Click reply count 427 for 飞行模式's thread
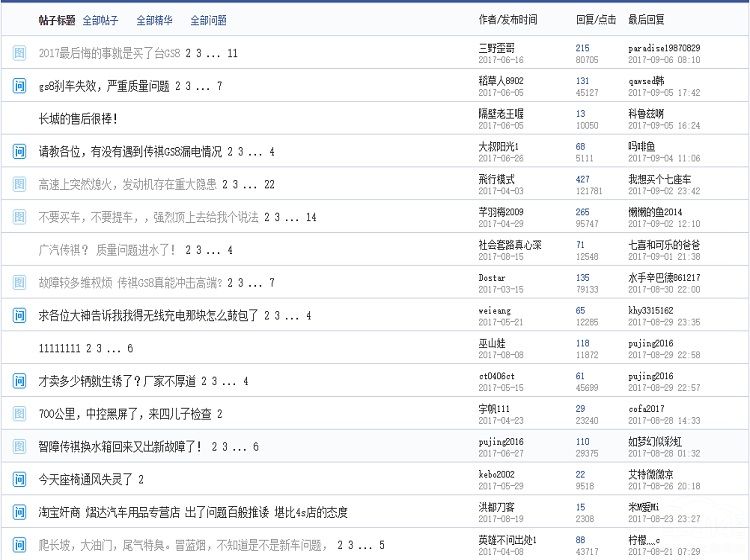Viewport: 750px width, 560px height. [583, 179]
